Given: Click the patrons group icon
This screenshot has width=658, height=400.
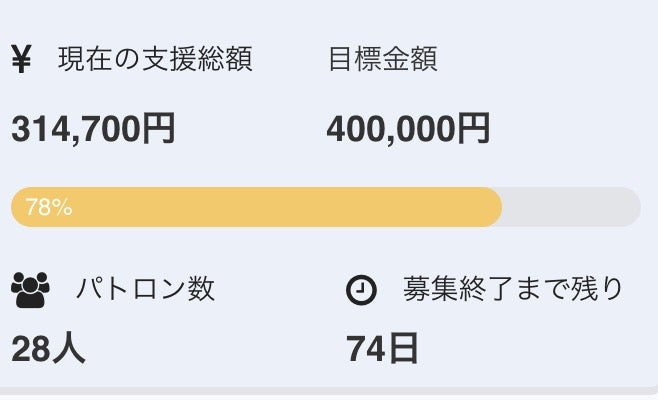Looking at the screenshot, I should pyautogui.click(x=30, y=290).
